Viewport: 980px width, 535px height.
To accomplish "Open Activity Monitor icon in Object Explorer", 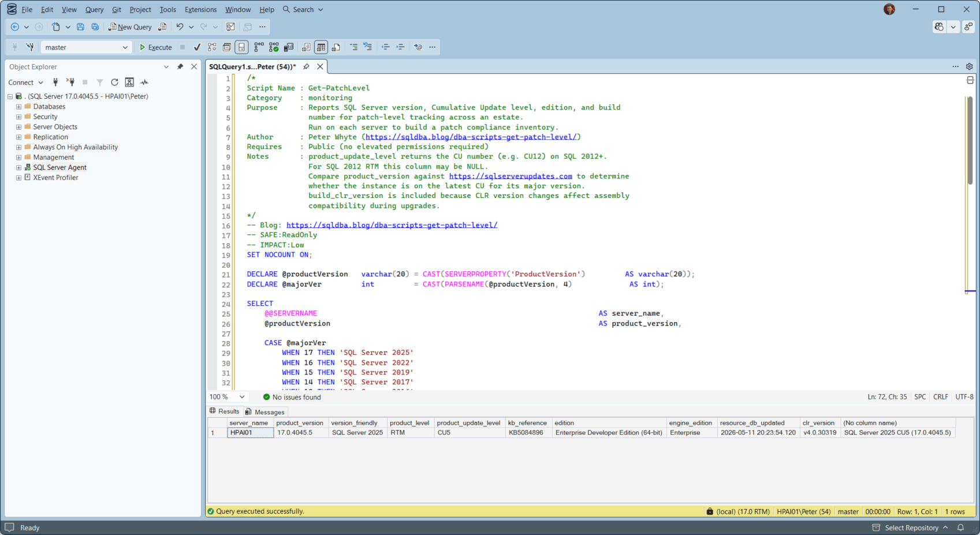I will 144,83.
